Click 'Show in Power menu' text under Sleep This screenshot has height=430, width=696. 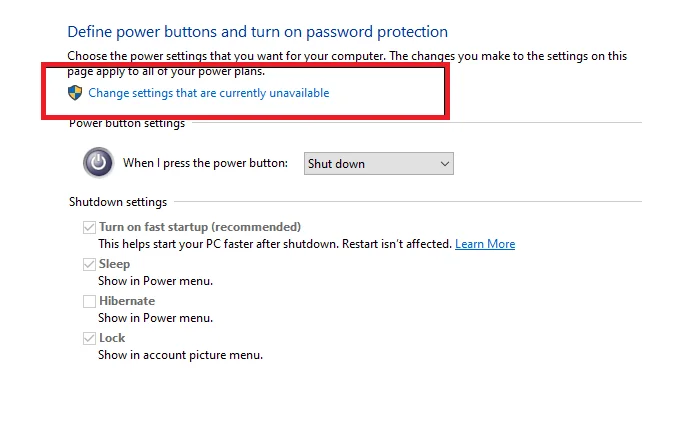click(155, 281)
